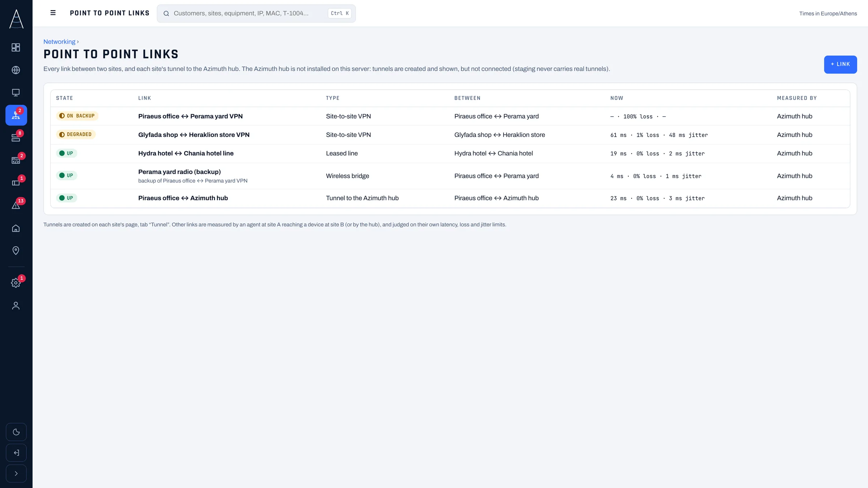Select the active network topology sidebar icon
This screenshot has height=488, width=868.
point(16,115)
